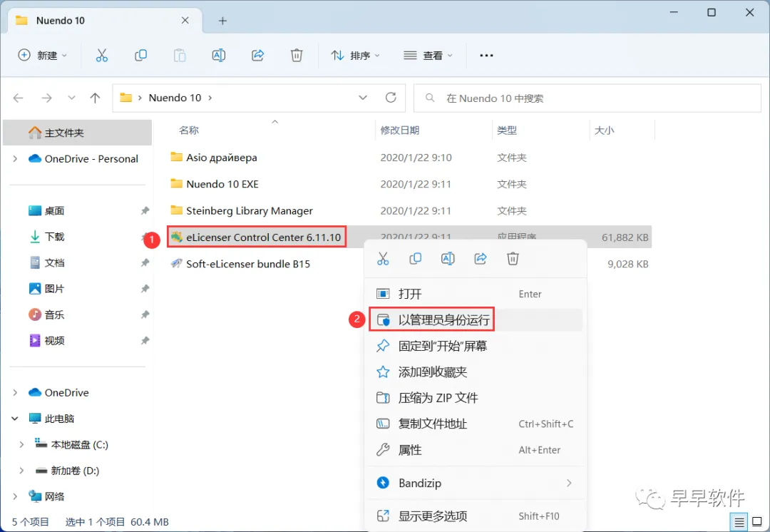Image resolution: width=770 pixels, height=532 pixels.
Task: Click the Rename icon in the context menu
Action: tap(448, 259)
